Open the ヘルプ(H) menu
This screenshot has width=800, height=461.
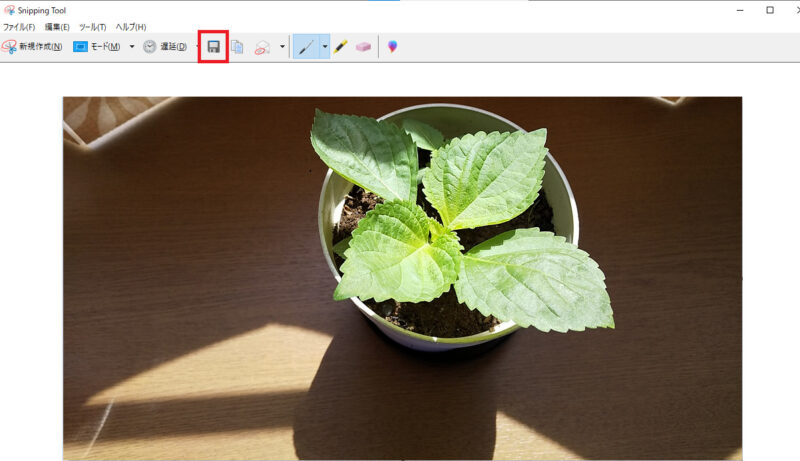pyautogui.click(x=131, y=27)
